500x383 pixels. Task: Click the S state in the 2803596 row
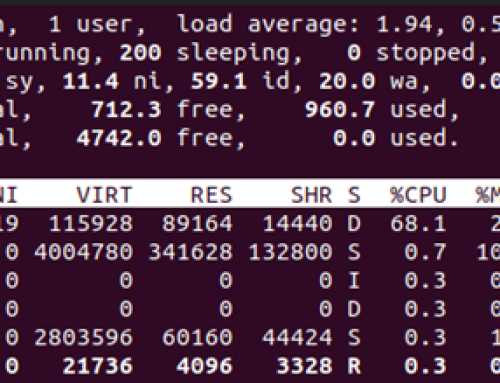354,337
